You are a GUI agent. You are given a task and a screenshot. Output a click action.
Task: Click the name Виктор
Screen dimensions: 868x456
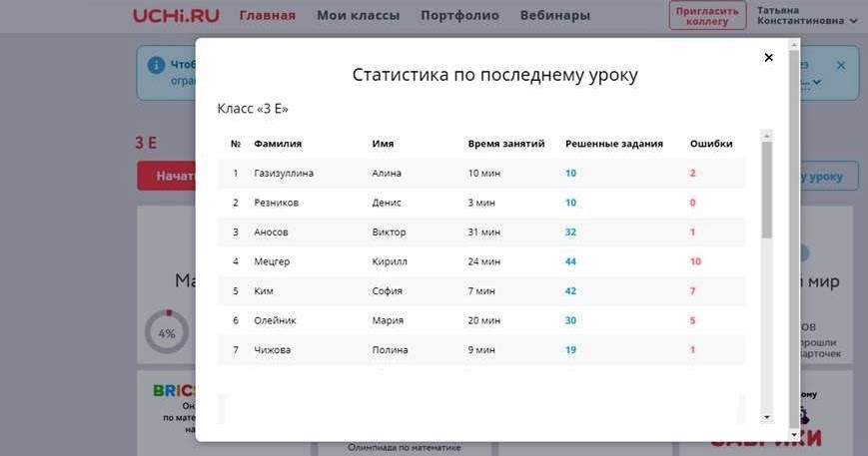[389, 232]
